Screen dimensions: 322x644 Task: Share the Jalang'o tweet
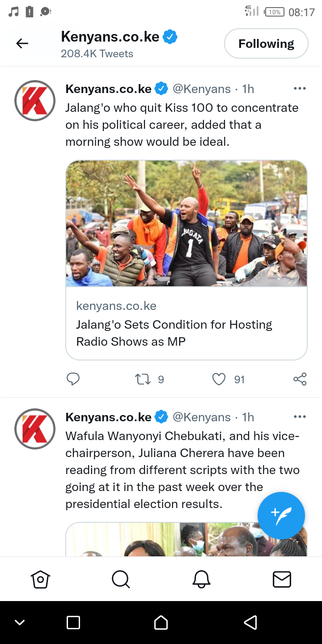pos(300,379)
